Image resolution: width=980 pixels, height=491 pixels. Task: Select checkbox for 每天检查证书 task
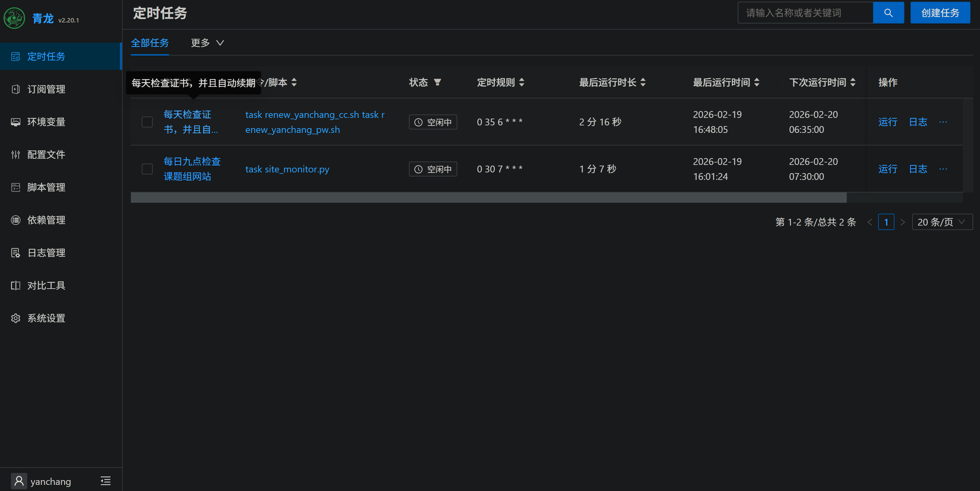147,122
